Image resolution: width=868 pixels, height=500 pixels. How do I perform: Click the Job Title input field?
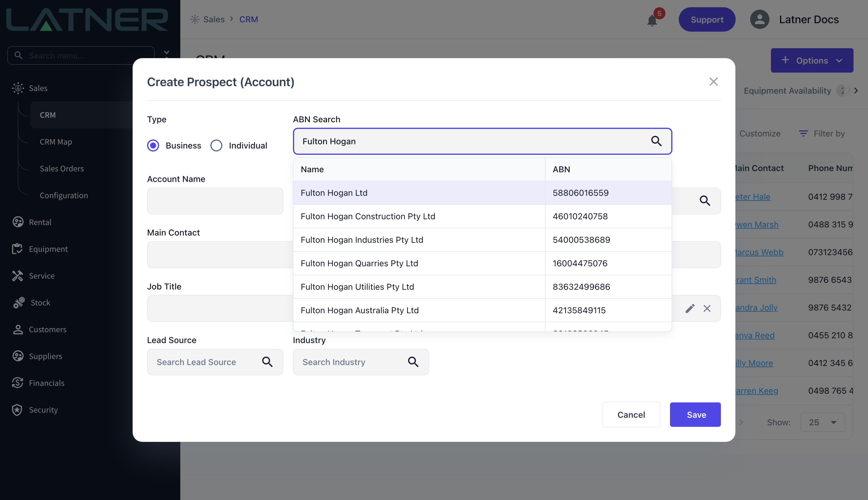coord(220,308)
